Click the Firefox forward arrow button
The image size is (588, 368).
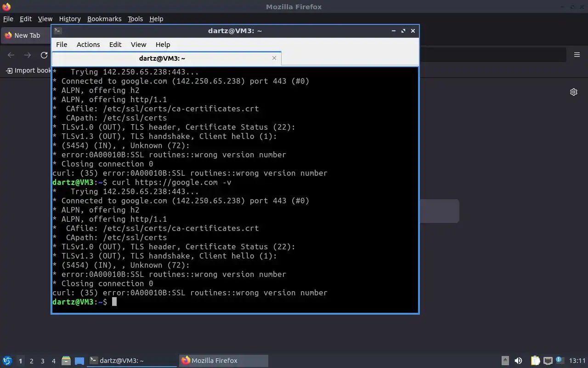point(28,55)
